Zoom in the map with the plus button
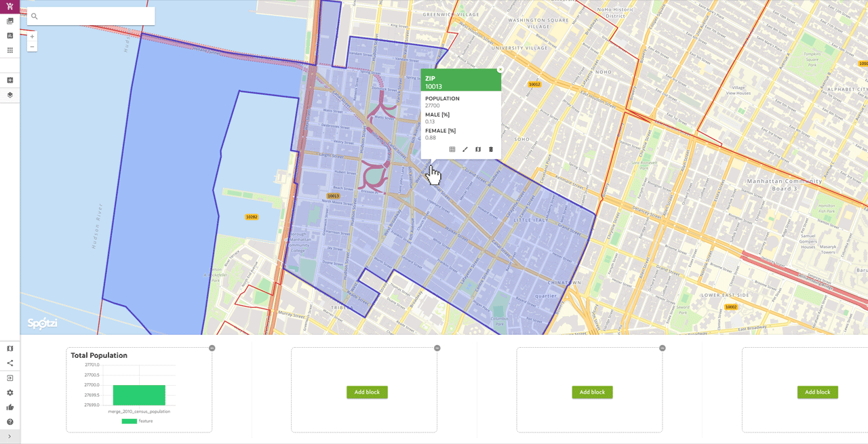 point(32,37)
